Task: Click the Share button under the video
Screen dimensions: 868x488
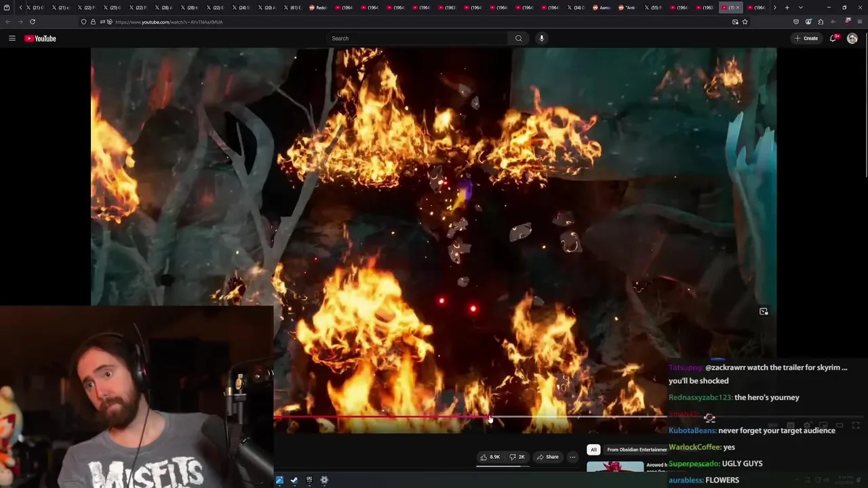Action: click(x=548, y=457)
